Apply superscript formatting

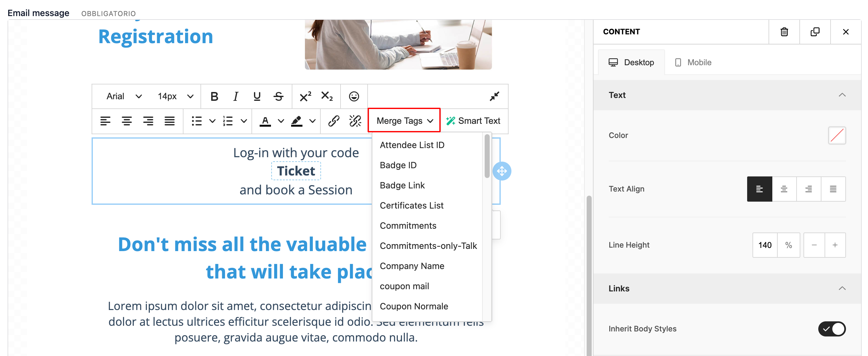305,96
